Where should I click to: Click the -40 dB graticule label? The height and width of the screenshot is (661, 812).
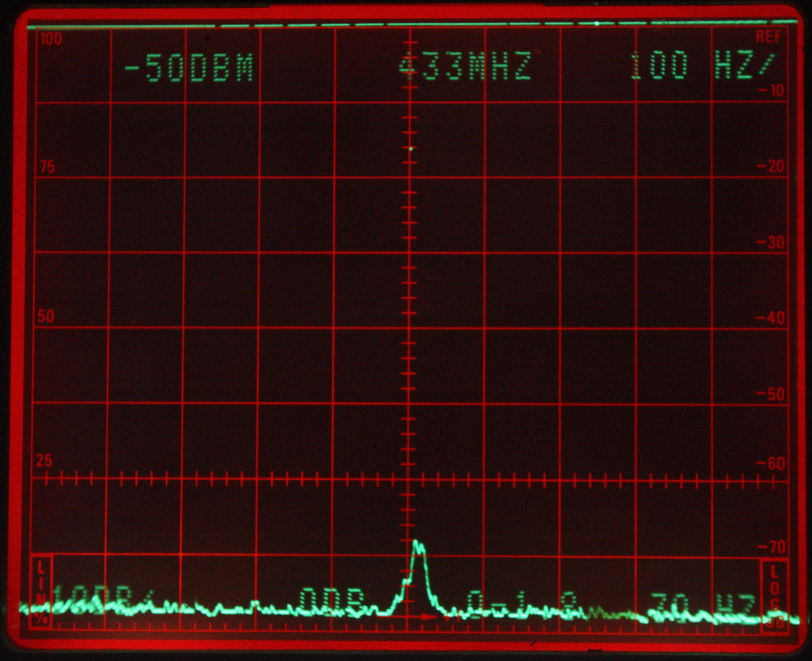(771, 318)
